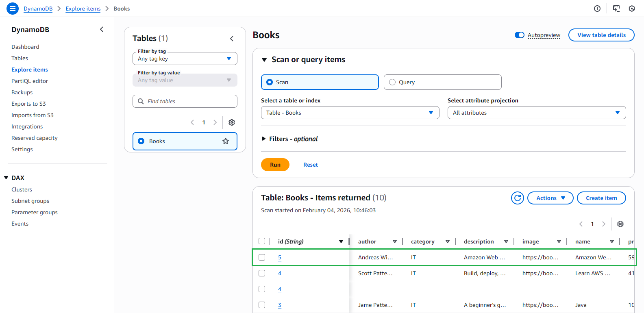Collapse the DynamoDB navigation sidebar

coord(102,29)
